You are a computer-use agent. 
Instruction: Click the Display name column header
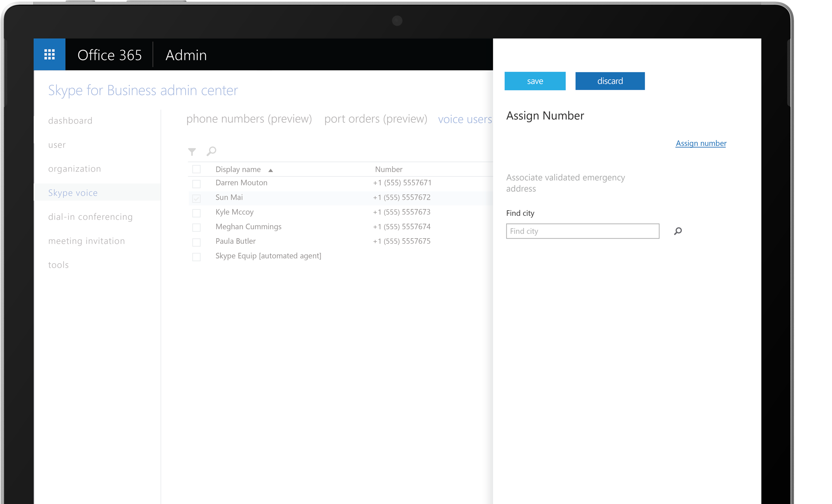[238, 169]
